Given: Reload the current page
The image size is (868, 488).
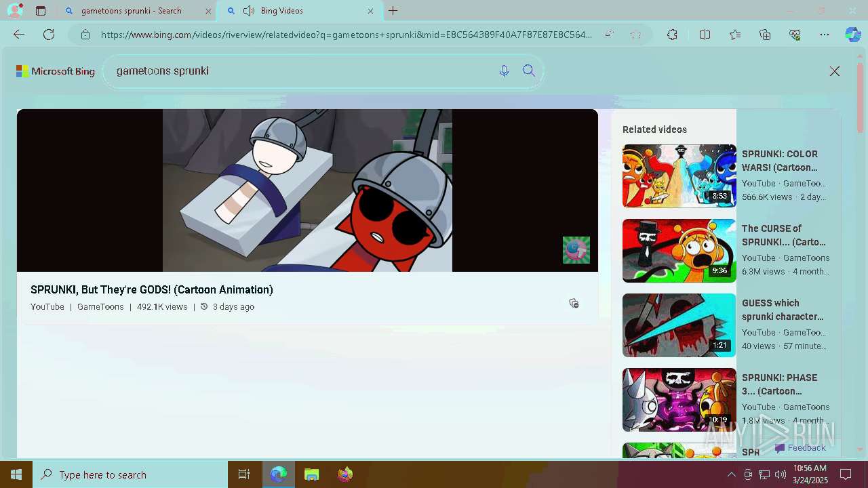Looking at the screenshot, I should [49, 35].
